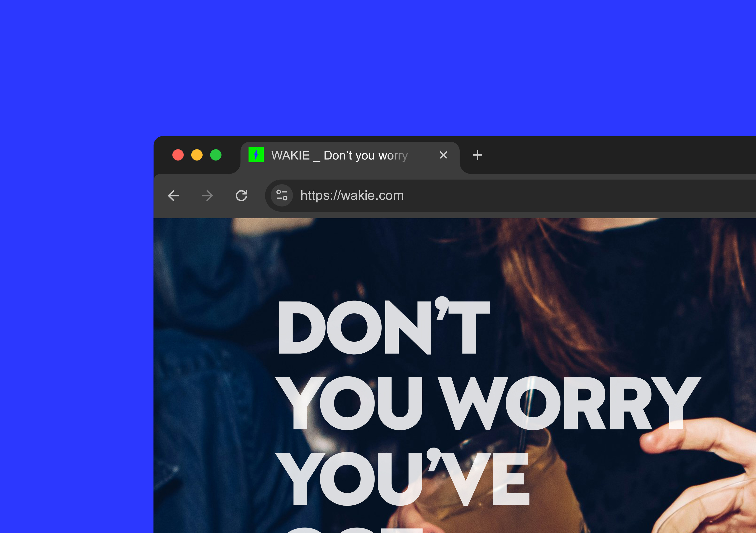Go back with the back arrow
Image resolution: width=756 pixels, height=533 pixels.
point(173,196)
